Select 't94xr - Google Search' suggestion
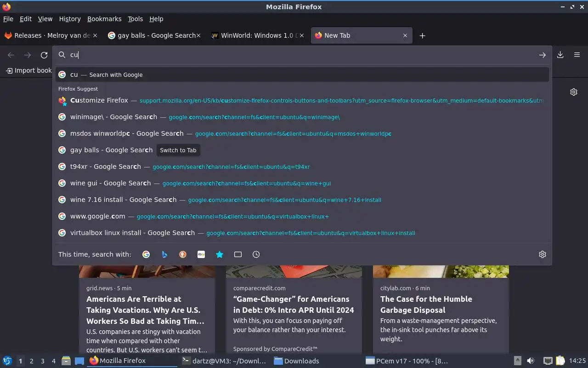The width and height of the screenshot is (588, 368). coord(302,167)
